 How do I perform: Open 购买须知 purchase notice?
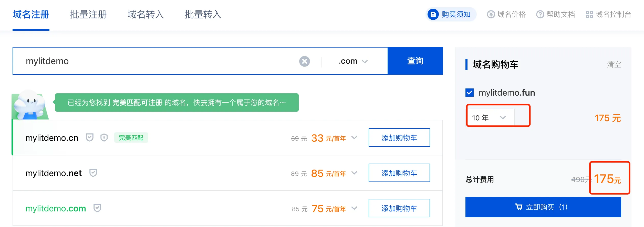point(451,14)
